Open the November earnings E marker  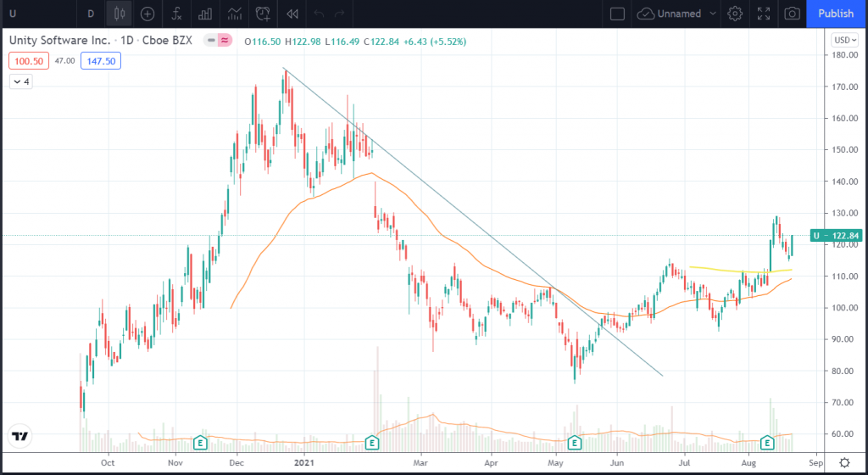click(200, 443)
